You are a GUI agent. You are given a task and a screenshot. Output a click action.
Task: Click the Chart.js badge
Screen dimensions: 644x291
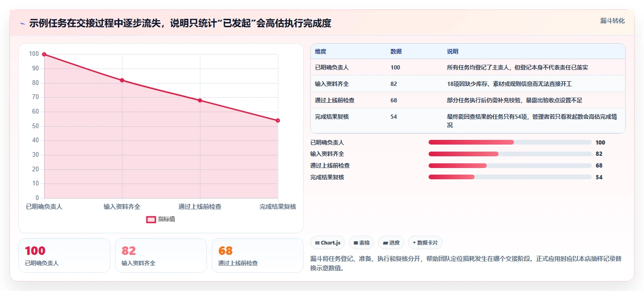tap(328, 243)
